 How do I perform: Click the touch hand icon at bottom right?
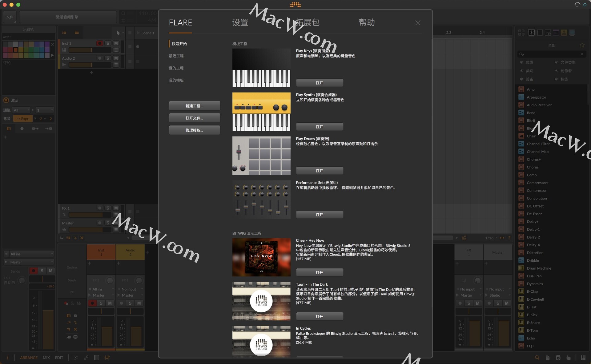[x=569, y=358]
